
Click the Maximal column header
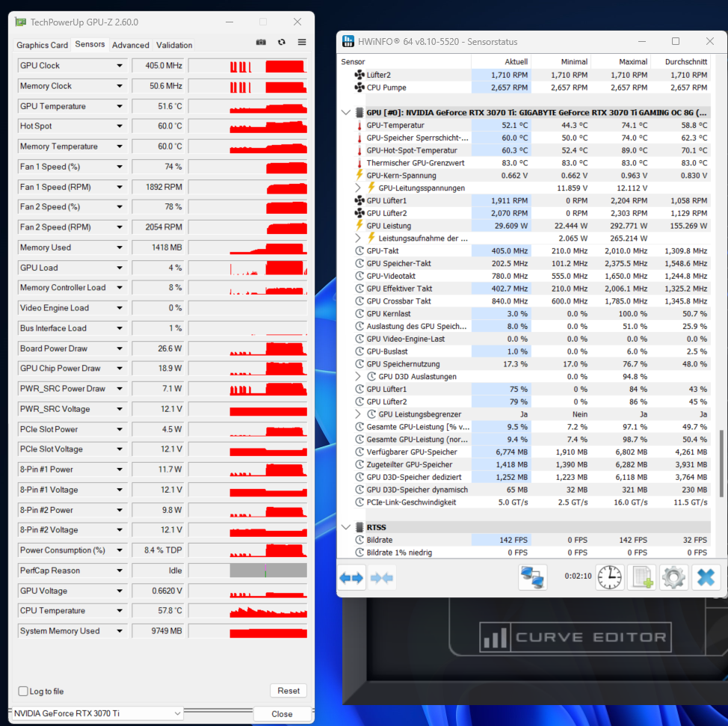tap(620, 62)
